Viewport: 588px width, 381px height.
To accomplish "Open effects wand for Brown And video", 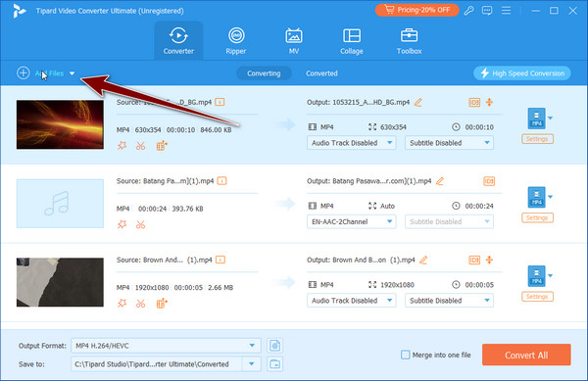I will click(x=122, y=303).
